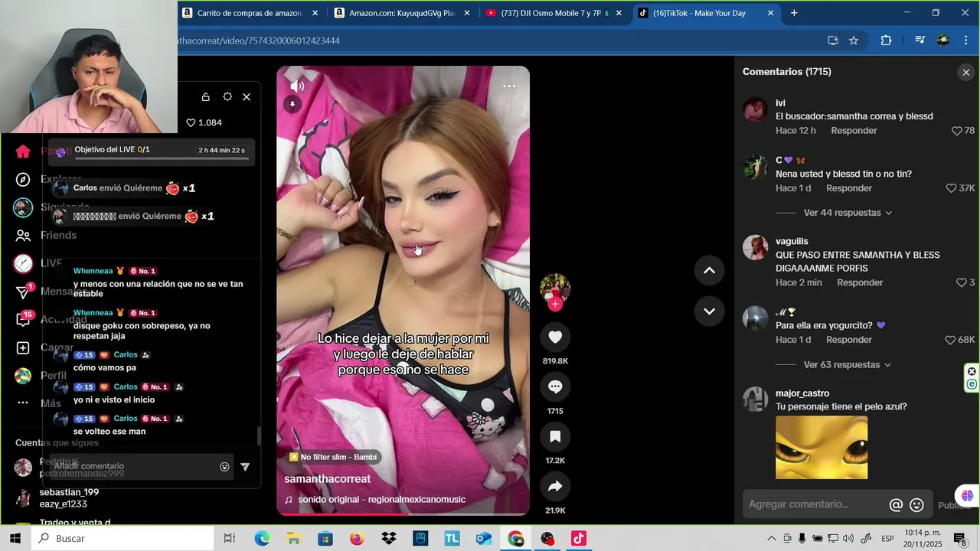Image resolution: width=980 pixels, height=551 pixels.
Task: Open TikTok Home in sidebar
Action: pyautogui.click(x=23, y=152)
